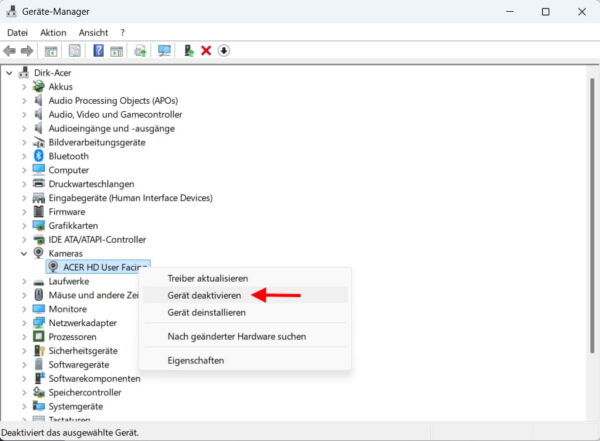Click the update driver toolbar icon
The image size is (600, 441).
coord(189,51)
